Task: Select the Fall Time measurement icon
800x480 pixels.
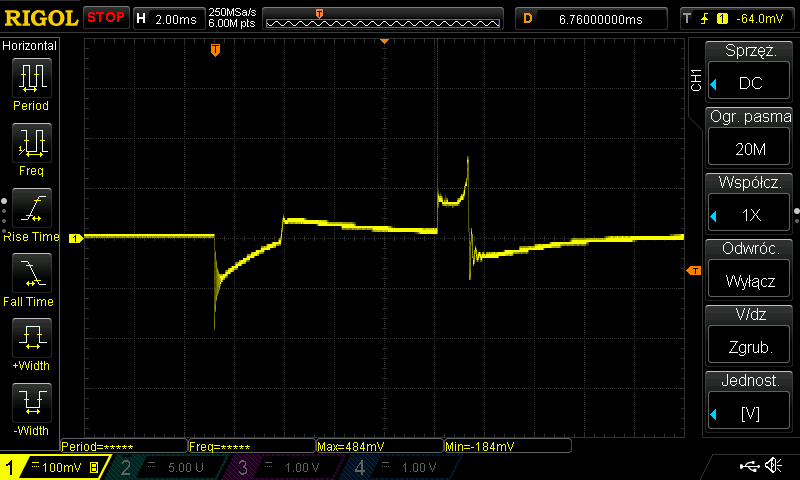Action: tap(32, 273)
